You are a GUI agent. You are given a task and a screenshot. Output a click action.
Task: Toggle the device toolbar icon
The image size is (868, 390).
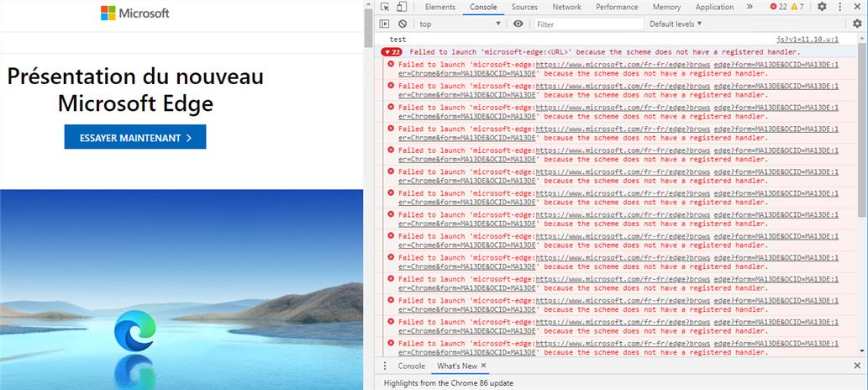402,8
